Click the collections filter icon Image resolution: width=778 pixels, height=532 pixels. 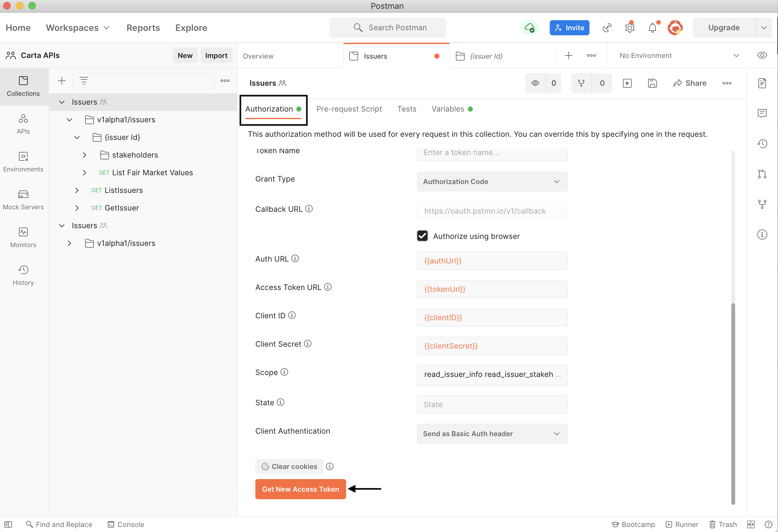tap(84, 81)
